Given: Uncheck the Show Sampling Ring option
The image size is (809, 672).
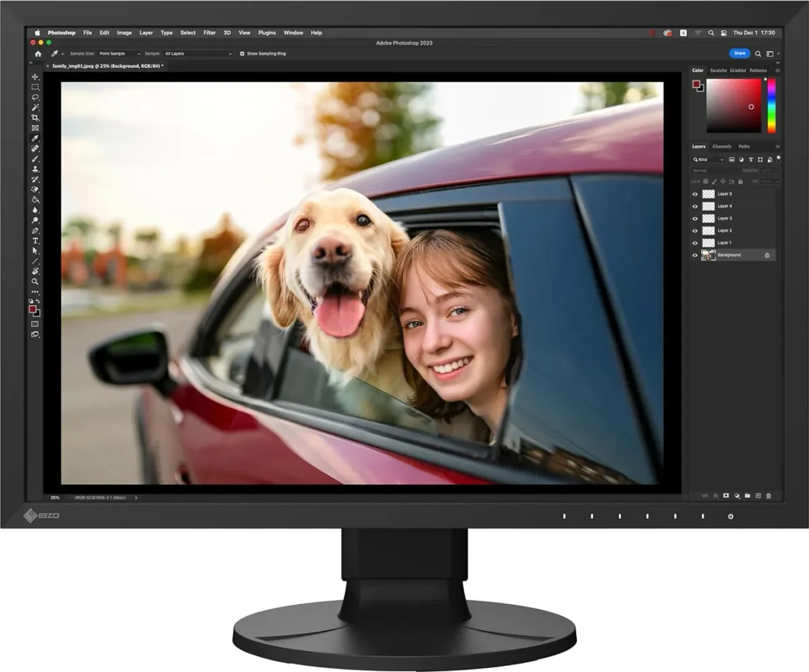Looking at the screenshot, I should [243, 53].
